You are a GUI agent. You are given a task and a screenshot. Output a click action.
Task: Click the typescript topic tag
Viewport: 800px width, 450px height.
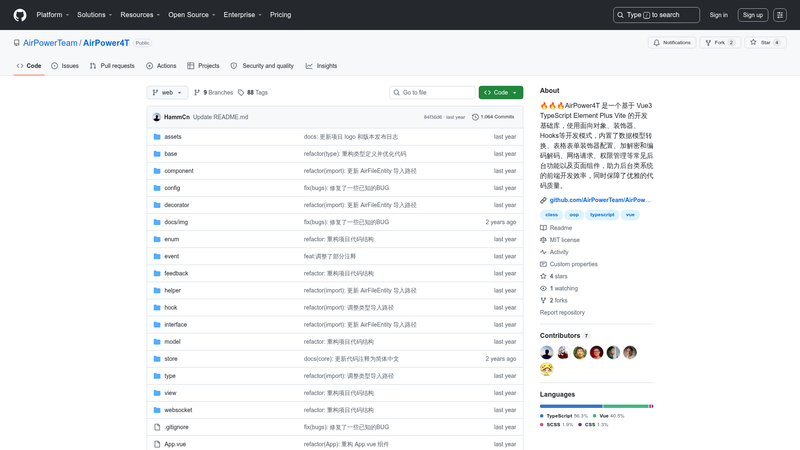(x=602, y=215)
